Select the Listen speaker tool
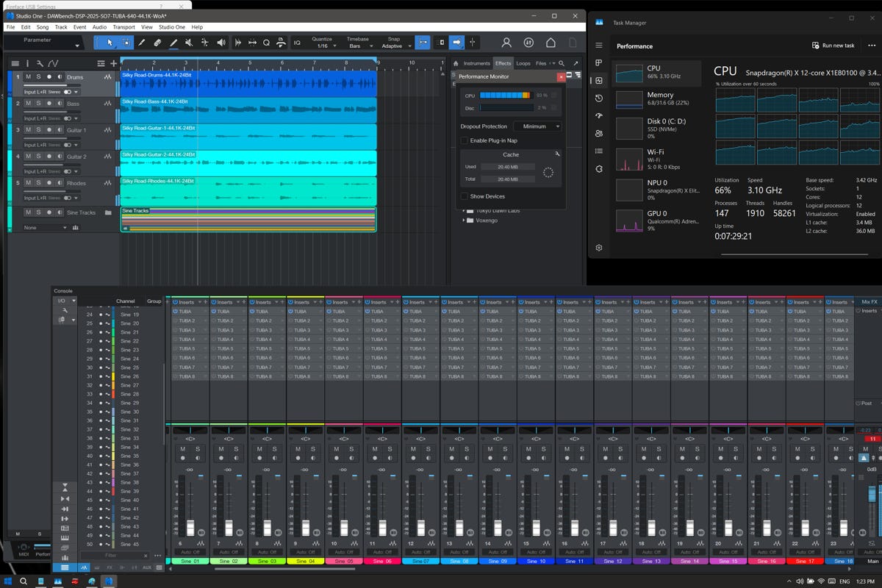The height and width of the screenshot is (588, 882). tap(221, 43)
